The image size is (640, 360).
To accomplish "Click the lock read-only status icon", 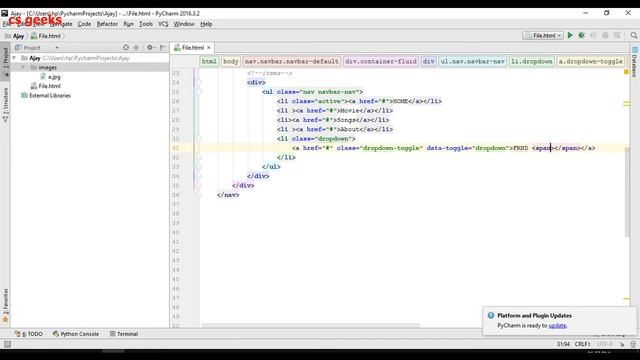I will [622, 344].
